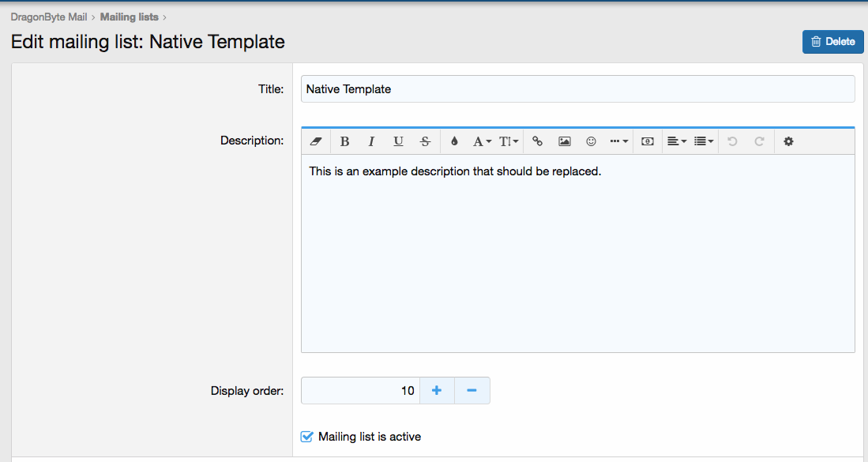Increase display order with plus button
868x462 pixels.
point(437,390)
